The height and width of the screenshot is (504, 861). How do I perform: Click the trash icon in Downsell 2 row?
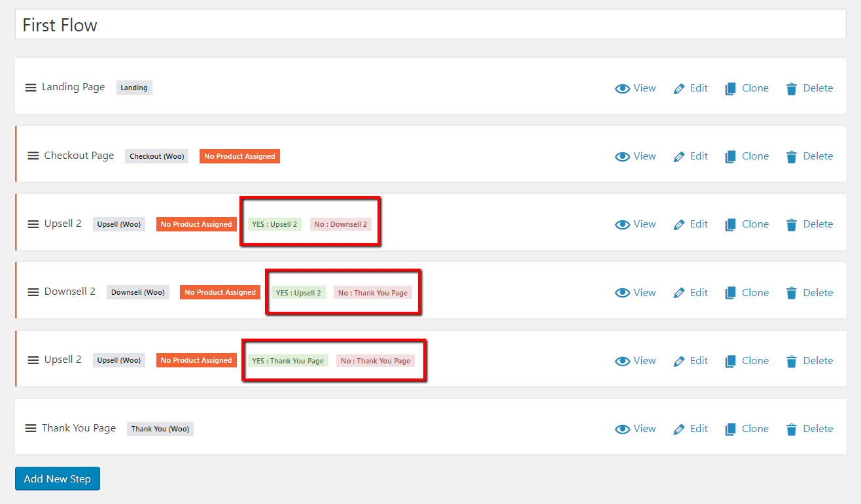792,294
